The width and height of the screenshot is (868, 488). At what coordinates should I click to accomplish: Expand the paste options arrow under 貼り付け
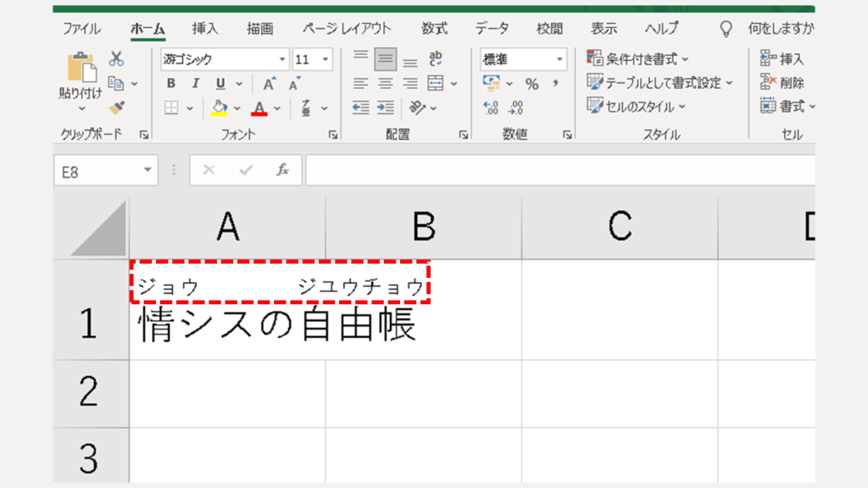tap(81, 109)
